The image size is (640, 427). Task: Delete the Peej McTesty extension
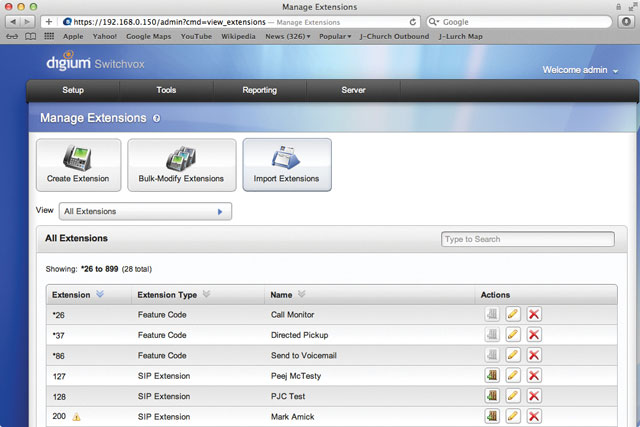[533, 375]
